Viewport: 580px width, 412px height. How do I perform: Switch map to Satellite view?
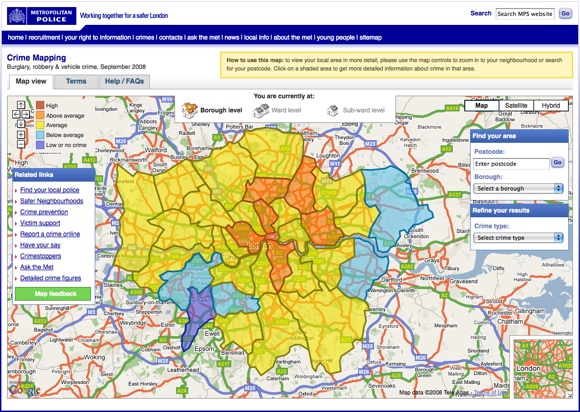[516, 105]
